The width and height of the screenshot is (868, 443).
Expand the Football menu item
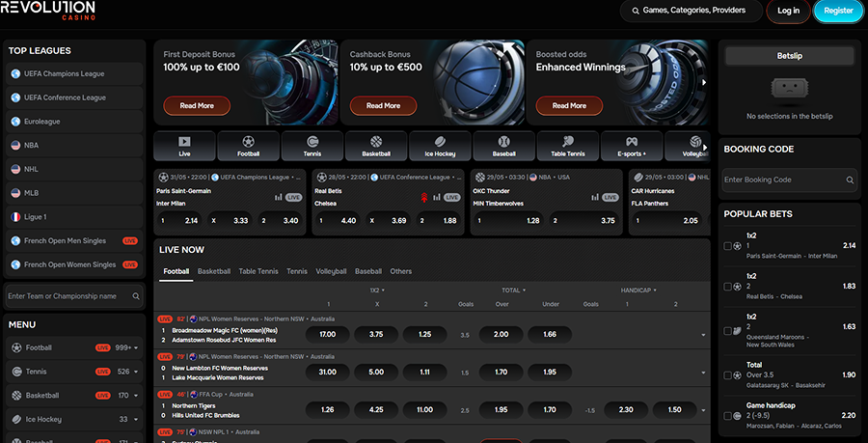point(136,348)
